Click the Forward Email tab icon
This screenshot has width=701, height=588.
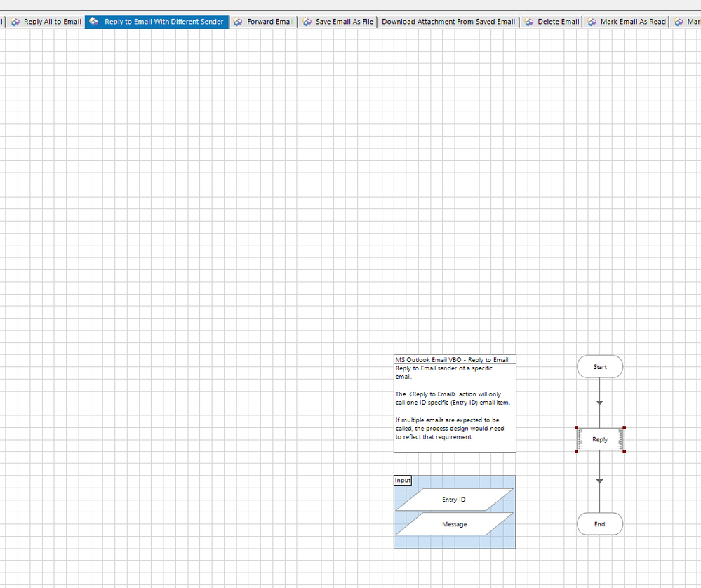coord(239,22)
